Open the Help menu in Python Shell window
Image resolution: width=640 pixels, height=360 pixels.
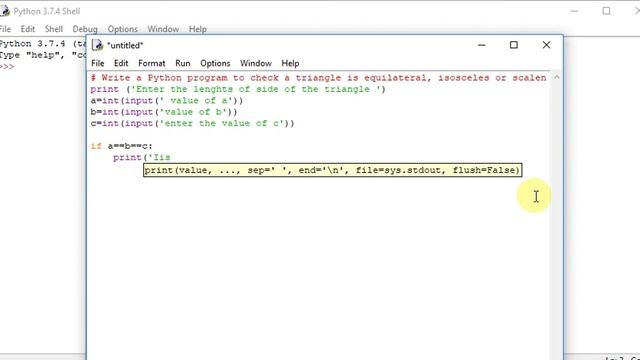click(198, 29)
